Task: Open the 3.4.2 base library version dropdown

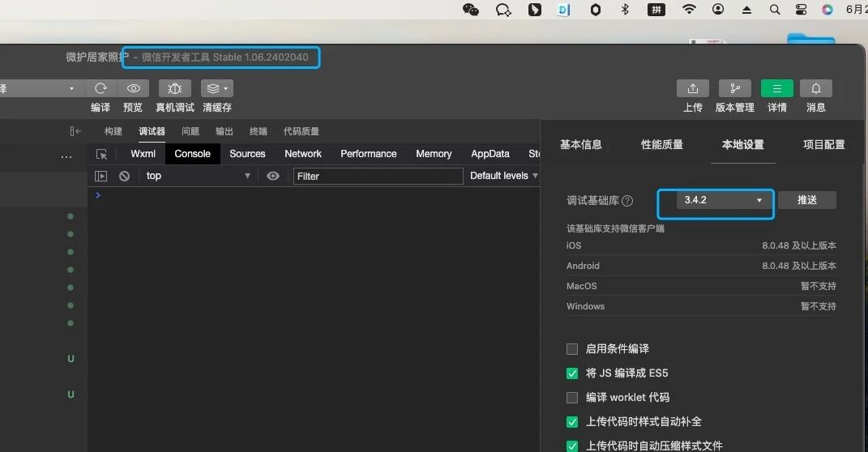Action: [724, 200]
